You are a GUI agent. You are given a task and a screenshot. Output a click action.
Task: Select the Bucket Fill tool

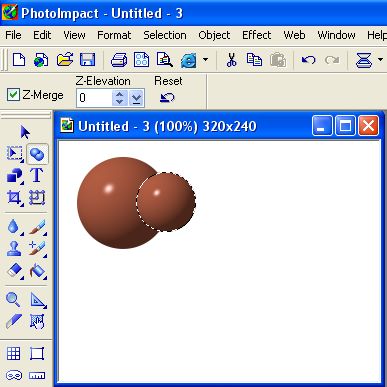[37, 271]
